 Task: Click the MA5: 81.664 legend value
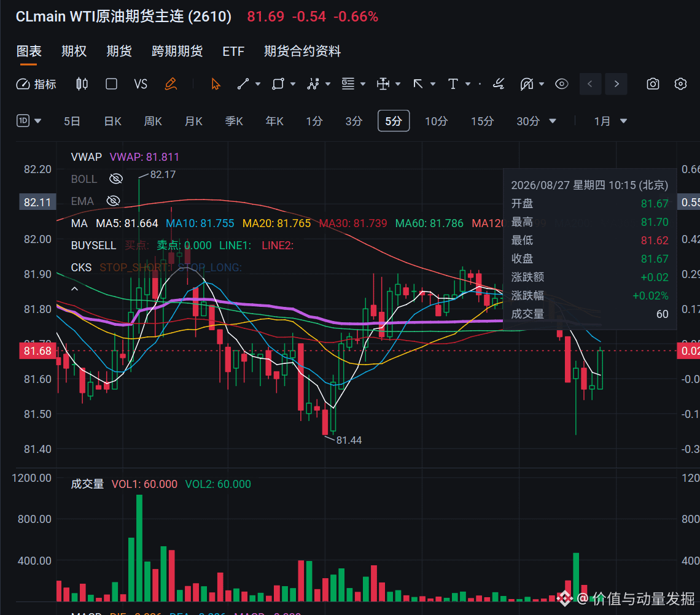[x=126, y=223]
